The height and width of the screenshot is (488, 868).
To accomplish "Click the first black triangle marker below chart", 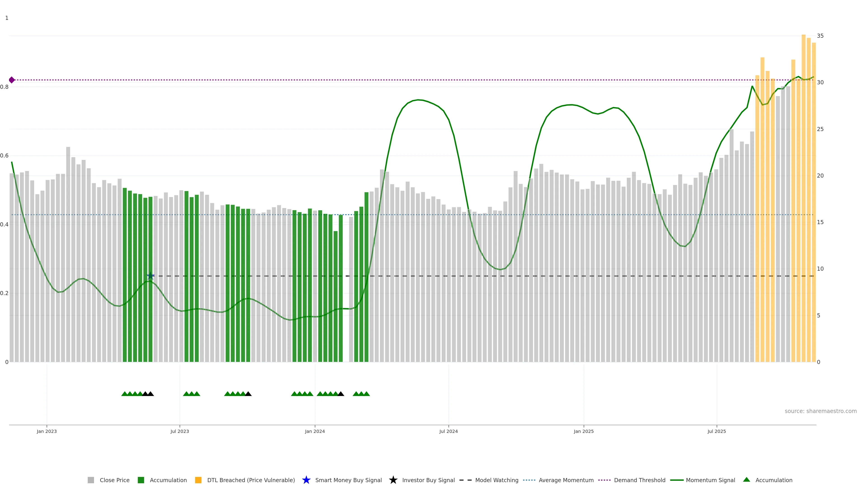I will pyautogui.click(x=145, y=394).
